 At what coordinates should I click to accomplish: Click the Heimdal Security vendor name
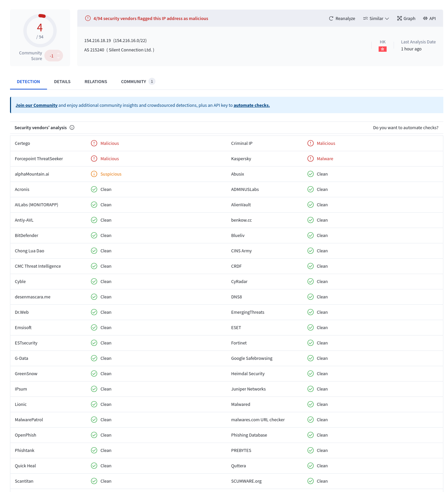(x=248, y=374)
